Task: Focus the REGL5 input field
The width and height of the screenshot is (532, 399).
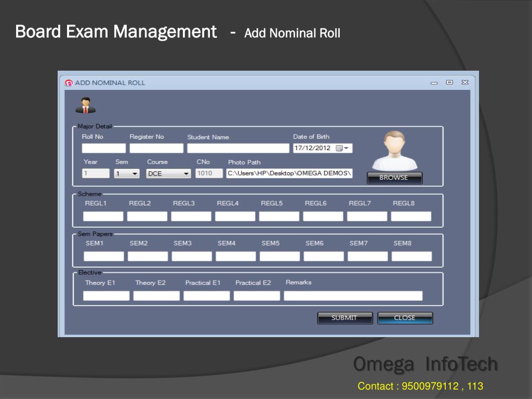Action: click(x=279, y=217)
